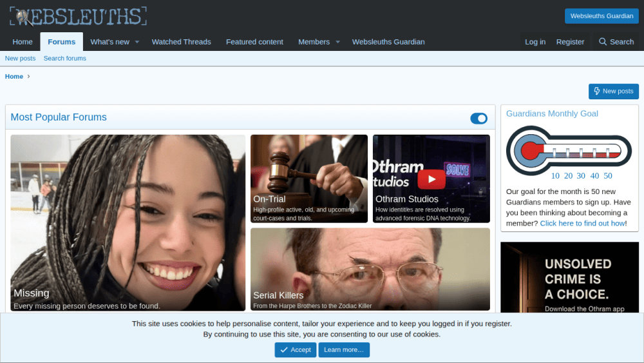Open the Most Popular Forums heading
The height and width of the screenshot is (363, 644).
[59, 117]
